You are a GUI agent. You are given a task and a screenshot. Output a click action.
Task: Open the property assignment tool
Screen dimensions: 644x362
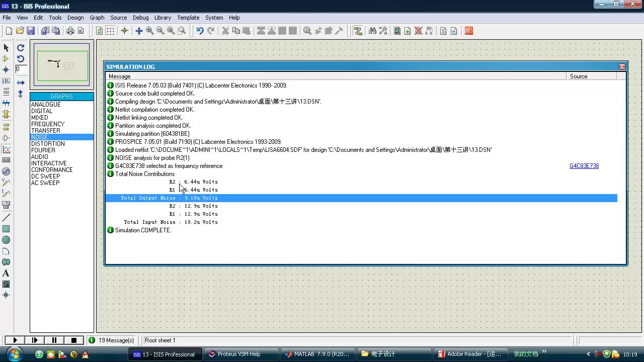[383, 31]
